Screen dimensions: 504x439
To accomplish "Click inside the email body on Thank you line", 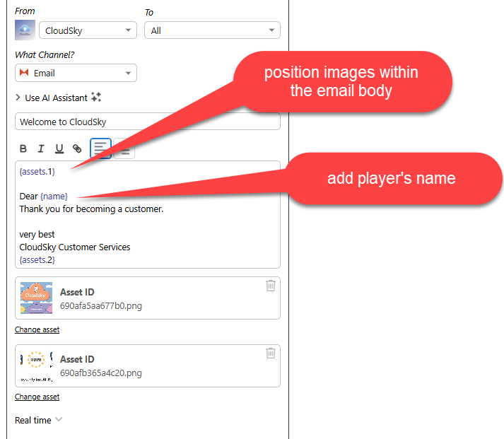I will [x=92, y=209].
